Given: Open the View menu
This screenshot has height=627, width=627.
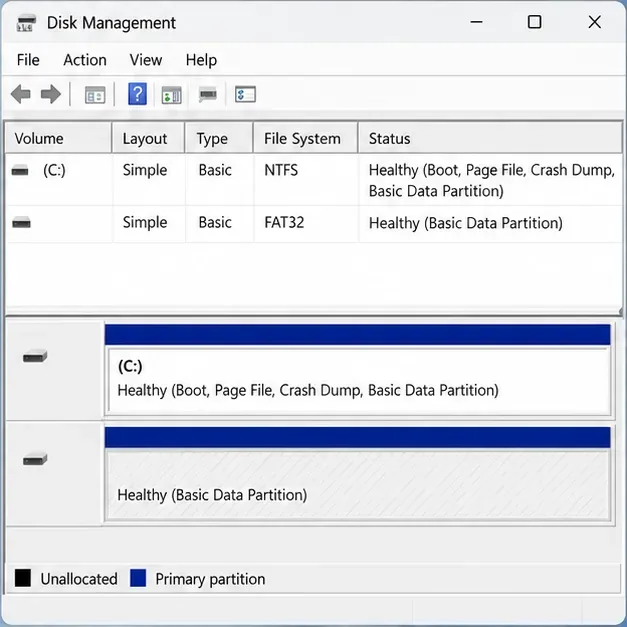Looking at the screenshot, I should [x=146, y=60].
